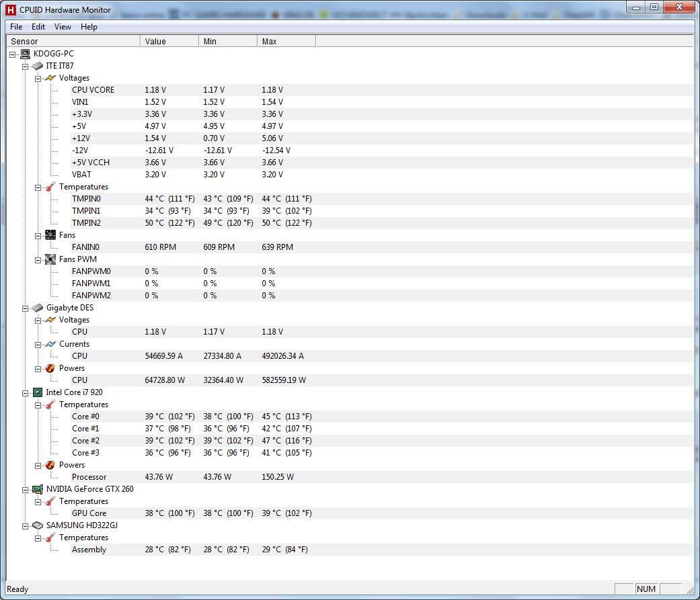Click the Ready status bar text
Screen dimensions: 700x600
(x=17, y=589)
